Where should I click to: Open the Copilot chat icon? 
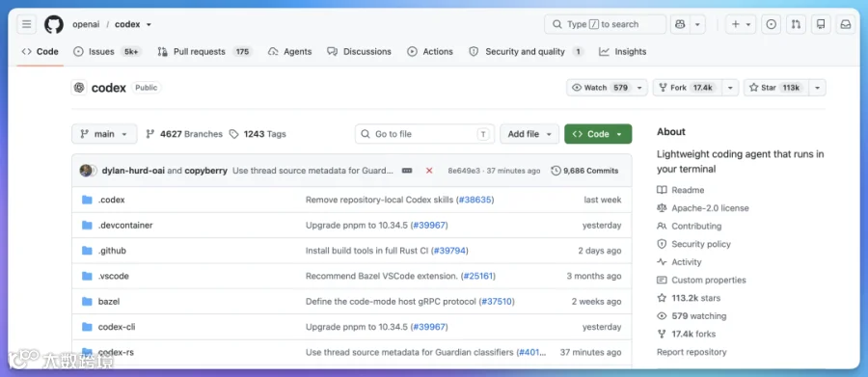tap(680, 24)
